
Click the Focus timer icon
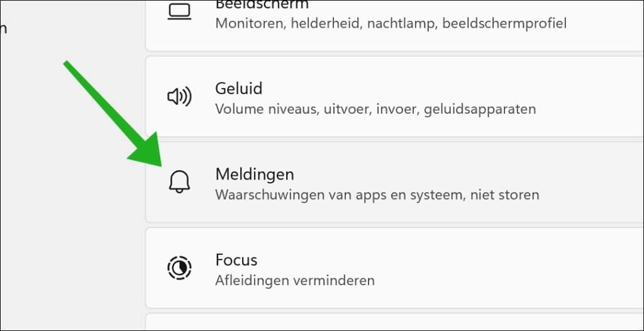(x=179, y=268)
